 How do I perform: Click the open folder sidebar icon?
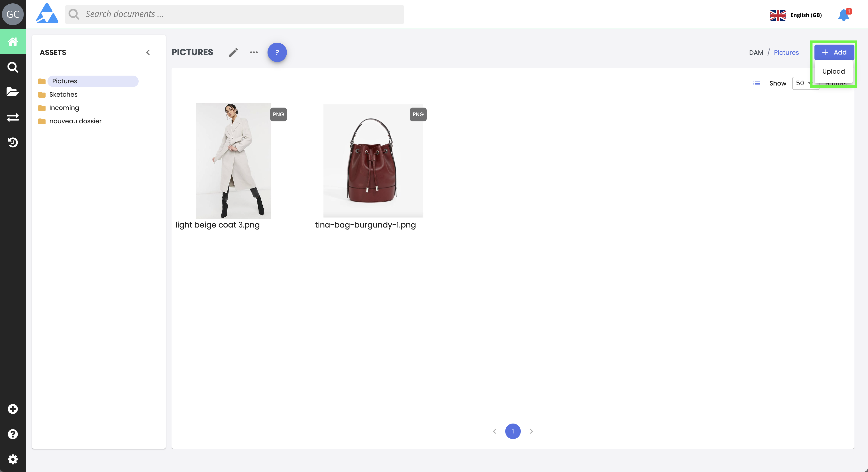13,92
